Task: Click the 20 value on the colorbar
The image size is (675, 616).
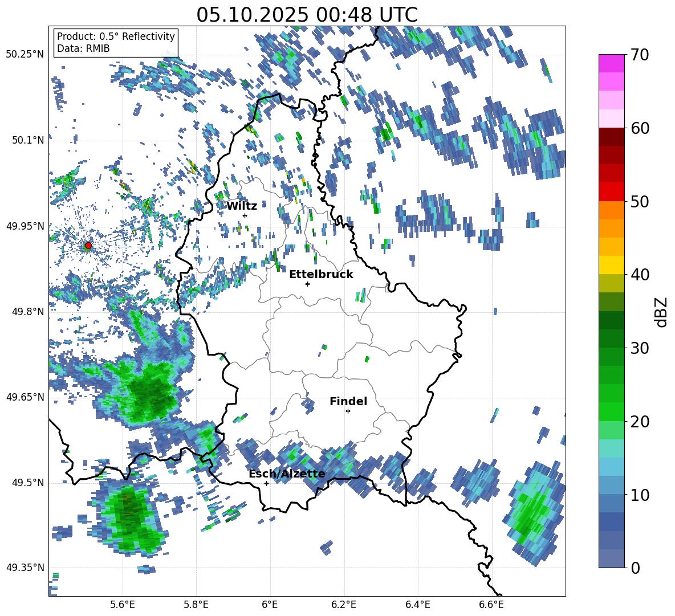Action: click(x=639, y=422)
